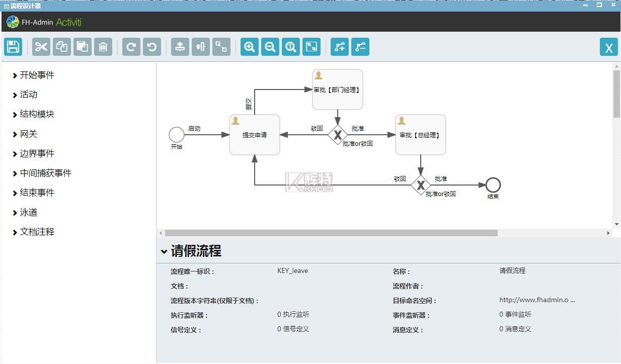Select the exclusive gateway below 总经理
The image size is (621, 364).
point(421,185)
